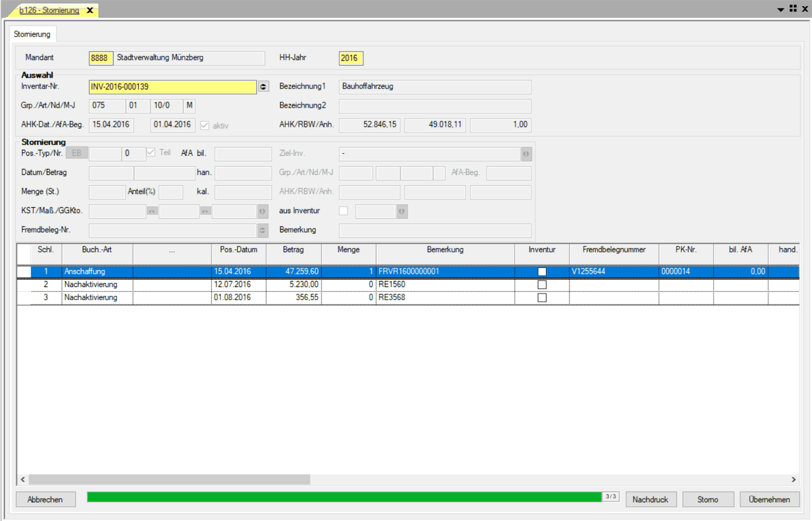Click info icon at end of Ziel-Inv. field
This screenshot has width=812, height=521.
coord(526,154)
